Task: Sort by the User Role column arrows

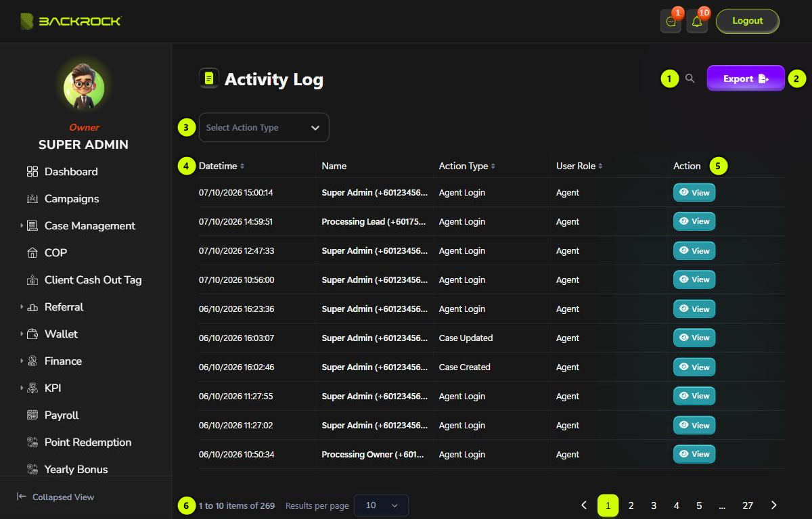Action: pyautogui.click(x=601, y=166)
